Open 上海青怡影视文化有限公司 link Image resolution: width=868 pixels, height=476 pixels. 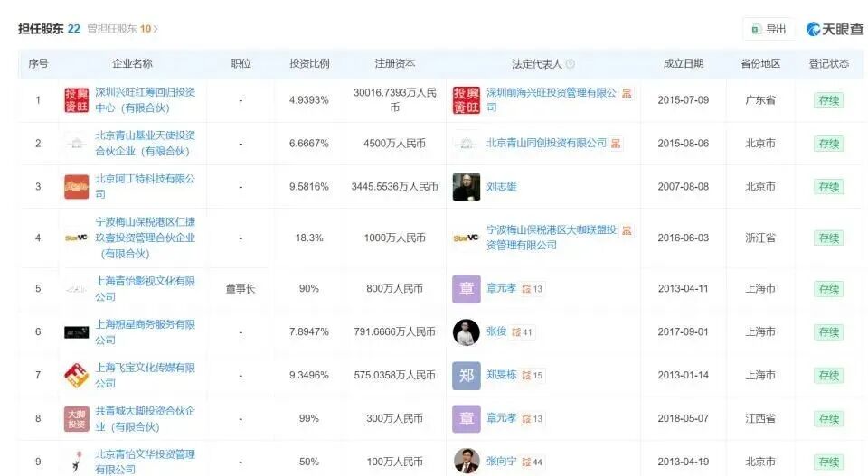click(x=145, y=289)
